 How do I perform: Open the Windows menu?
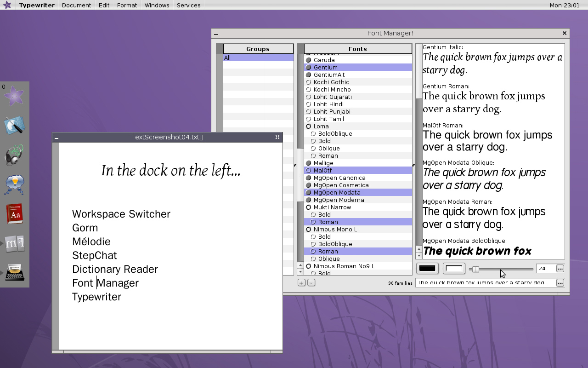click(x=157, y=5)
